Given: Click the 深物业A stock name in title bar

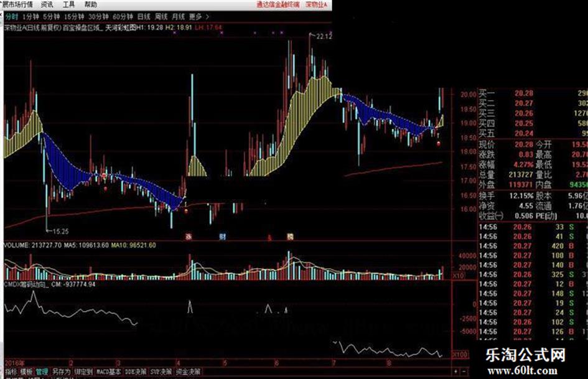Looking at the screenshot, I should pyautogui.click(x=317, y=4).
